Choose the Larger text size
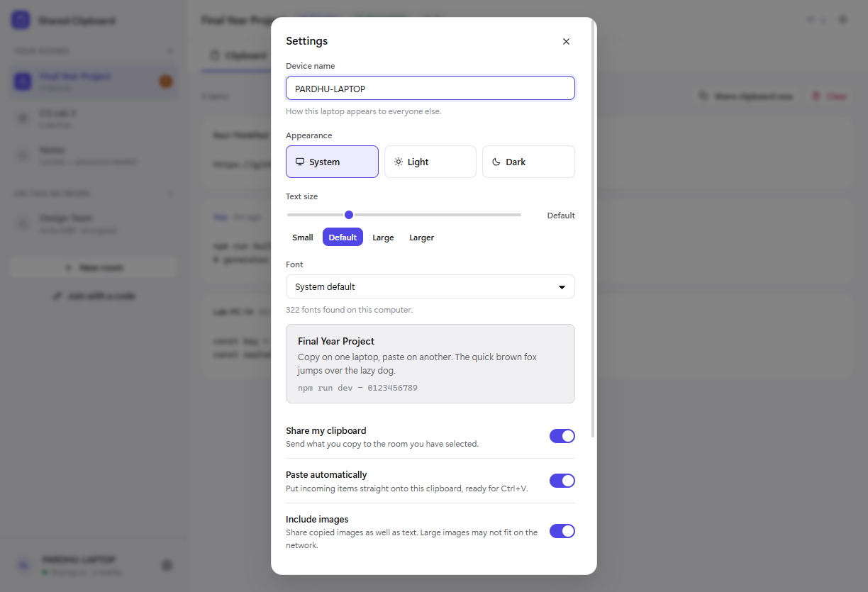Image resolution: width=868 pixels, height=592 pixels. point(421,238)
